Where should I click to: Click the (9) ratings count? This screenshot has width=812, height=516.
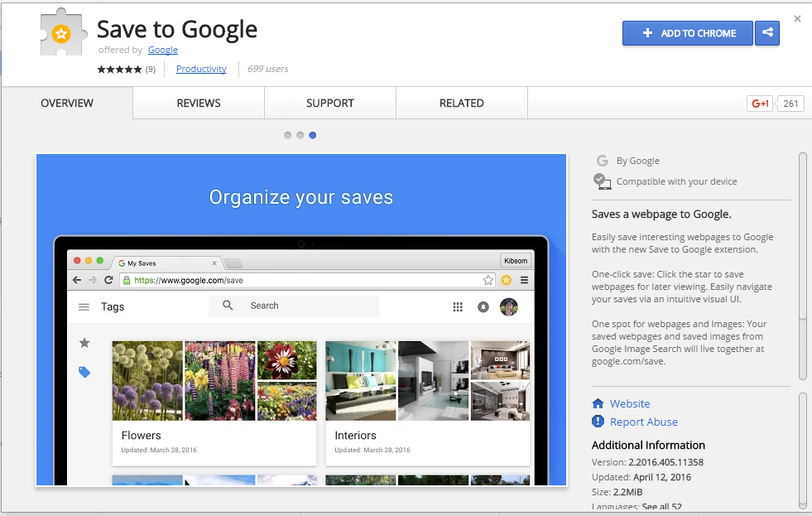[150, 70]
